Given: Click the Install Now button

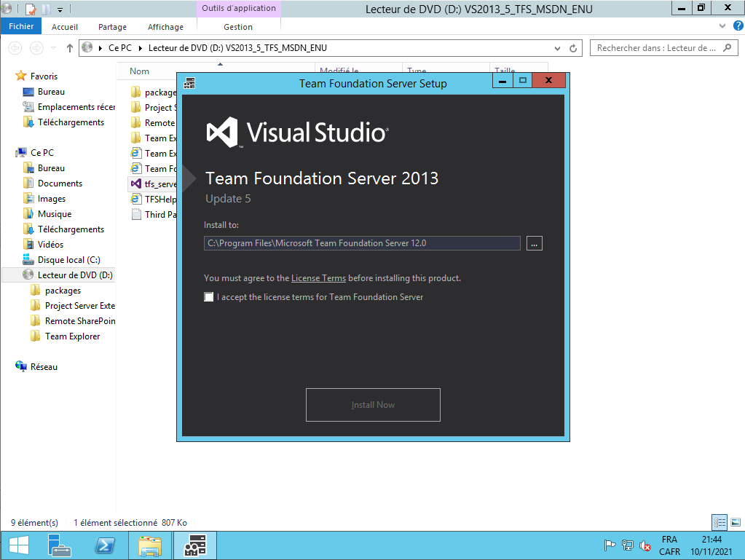Looking at the screenshot, I should [x=373, y=405].
